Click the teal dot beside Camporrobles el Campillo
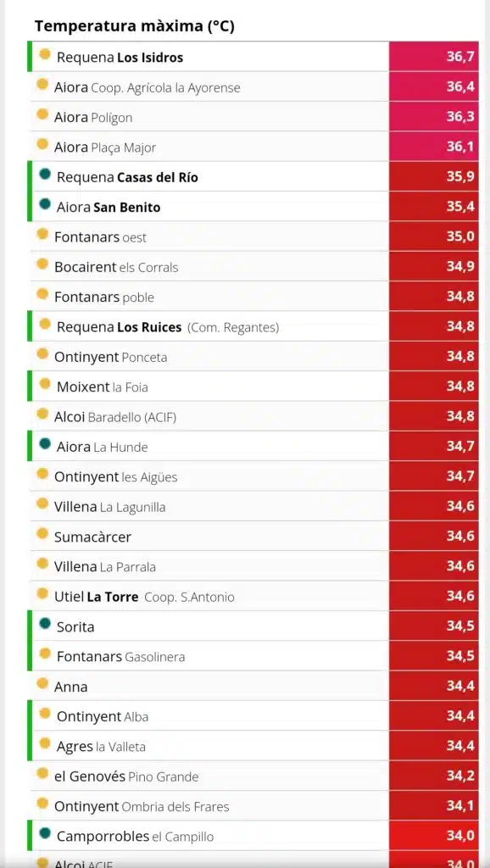 [x=45, y=834]
